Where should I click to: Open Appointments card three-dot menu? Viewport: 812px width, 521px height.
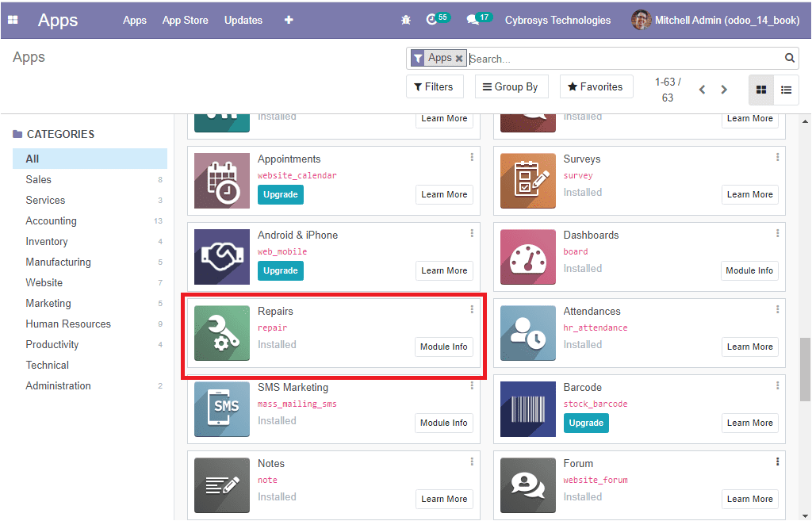click(x=472, y=157)
